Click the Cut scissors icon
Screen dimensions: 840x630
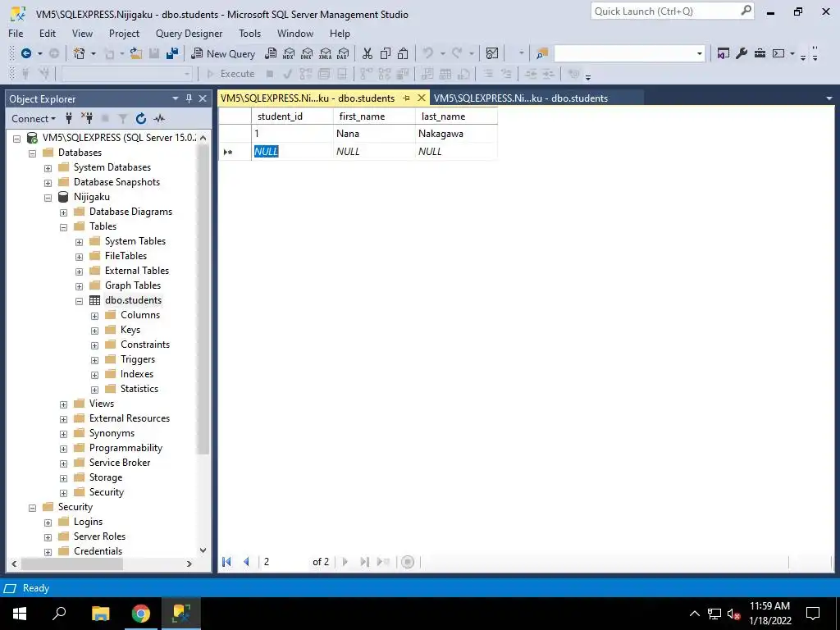tap(367, 53)
